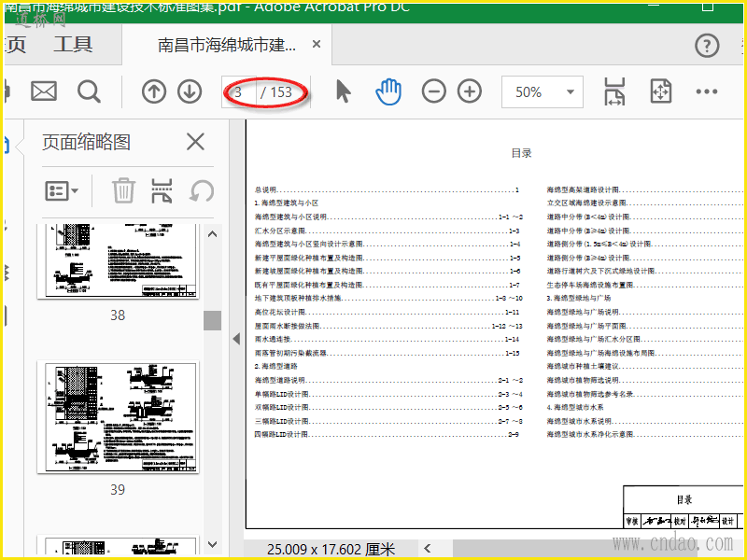Open the help question mark icon
This screenshot has height=560, width=747.
pos(707,46)
